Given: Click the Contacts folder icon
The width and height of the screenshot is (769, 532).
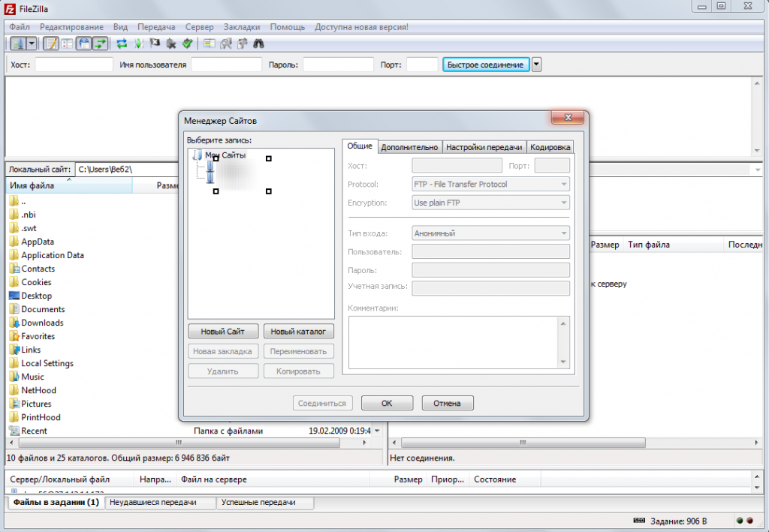Looking at the screenshot, I should coord(14,269).
